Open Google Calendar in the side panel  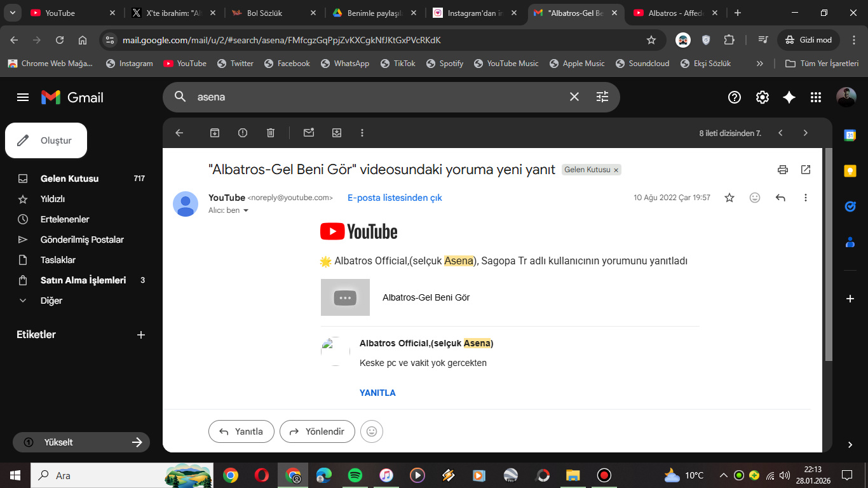click(850, 135)
